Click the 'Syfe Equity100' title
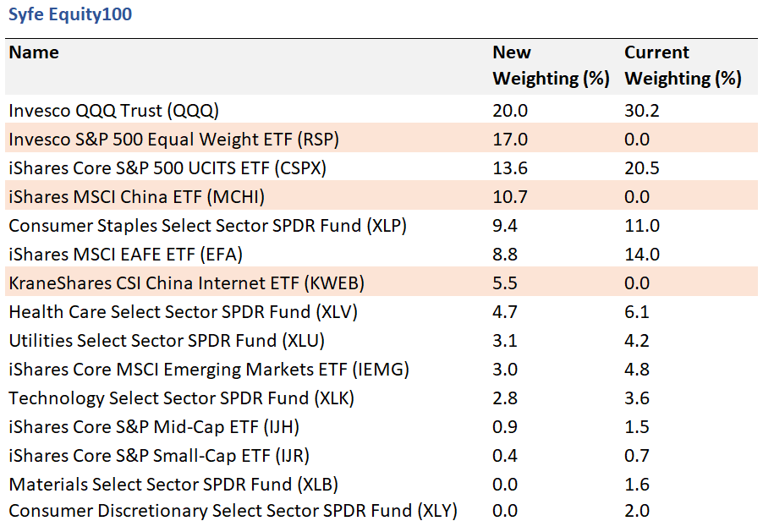This screenshot has width=774, height=532. [70, 14]
